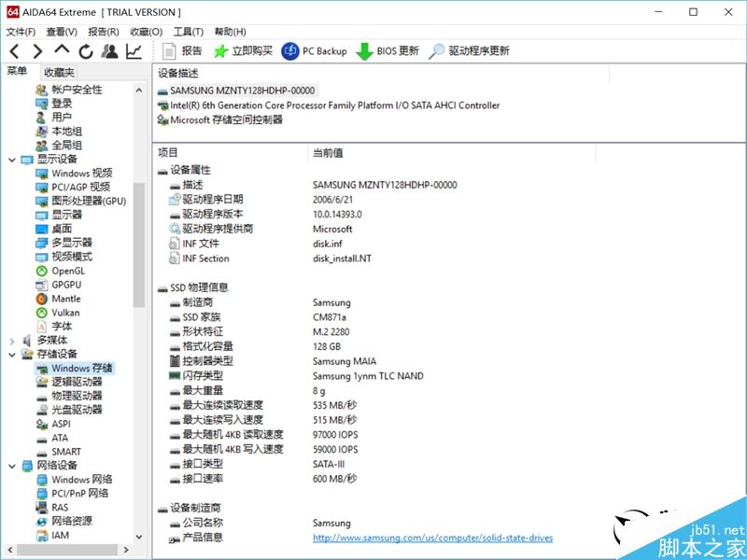Screen dimensions: 747x560
Task: Select 桌面 in the tree
Action: tap(54, 229)
